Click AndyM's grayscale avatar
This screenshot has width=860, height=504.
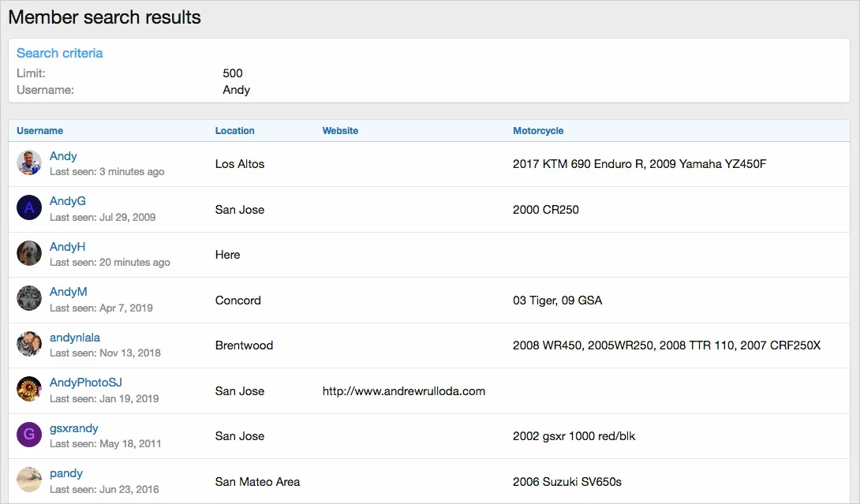coord(29,299)
